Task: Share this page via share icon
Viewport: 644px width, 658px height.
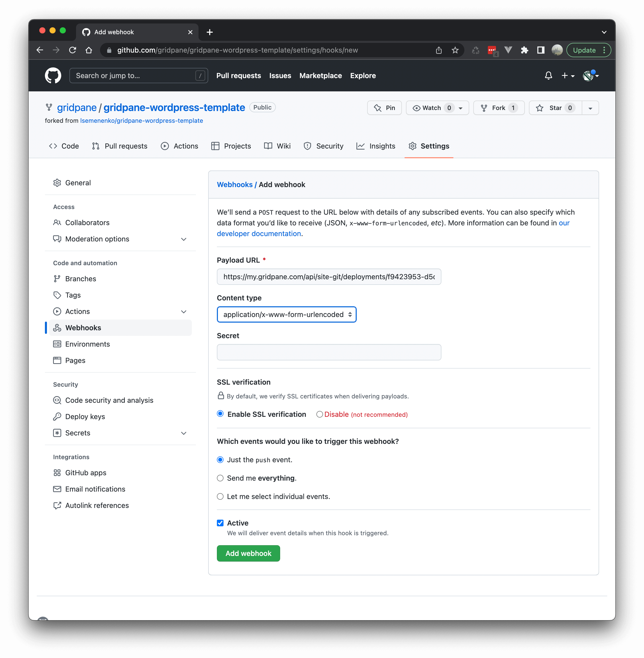Action: point(439,50)
